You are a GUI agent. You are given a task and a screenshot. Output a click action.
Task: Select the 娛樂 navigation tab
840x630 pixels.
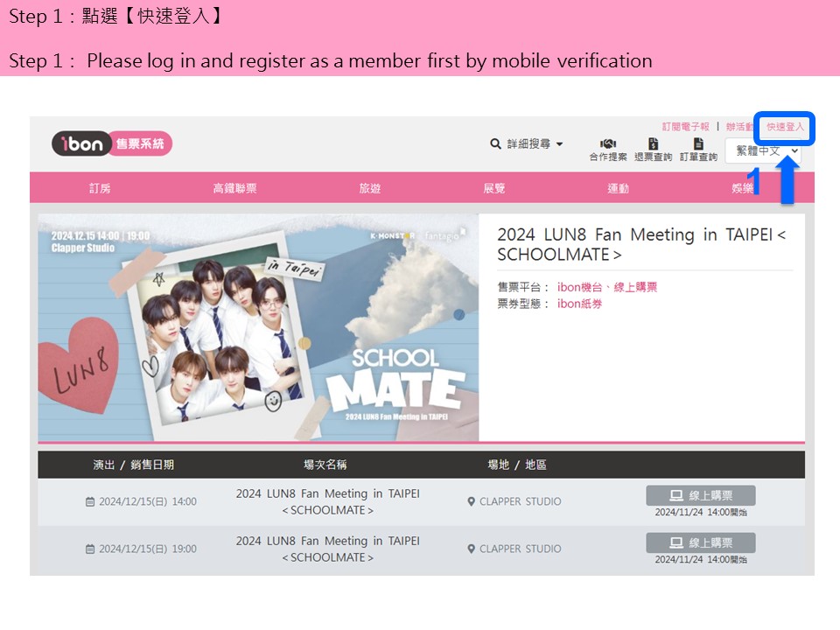pyautogui.click(x=742, y=187)
